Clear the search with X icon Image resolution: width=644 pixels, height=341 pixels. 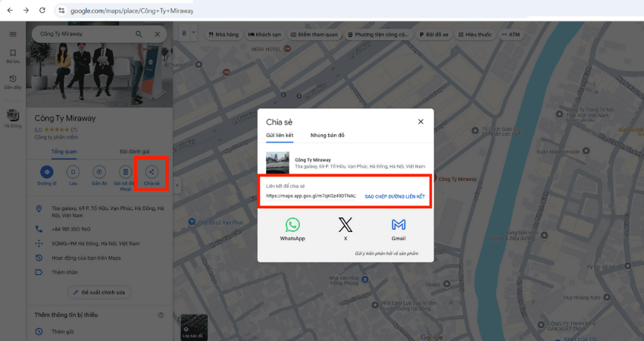pyautogui.click(x=158, y=34)
